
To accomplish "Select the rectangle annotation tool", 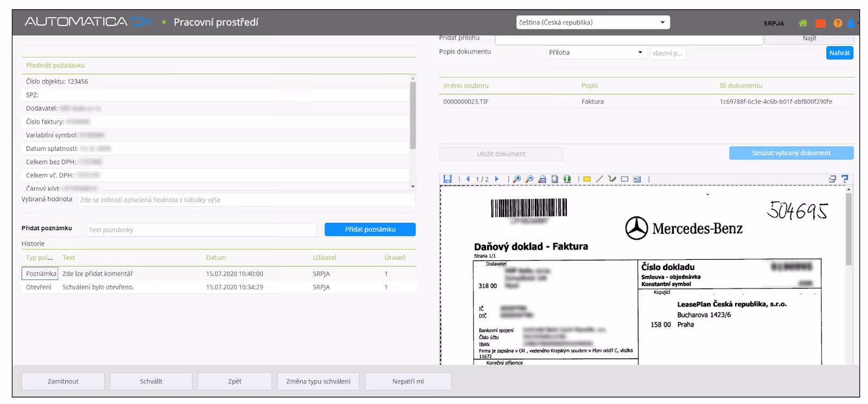I will pyautogui.click(x=624, y=179).
